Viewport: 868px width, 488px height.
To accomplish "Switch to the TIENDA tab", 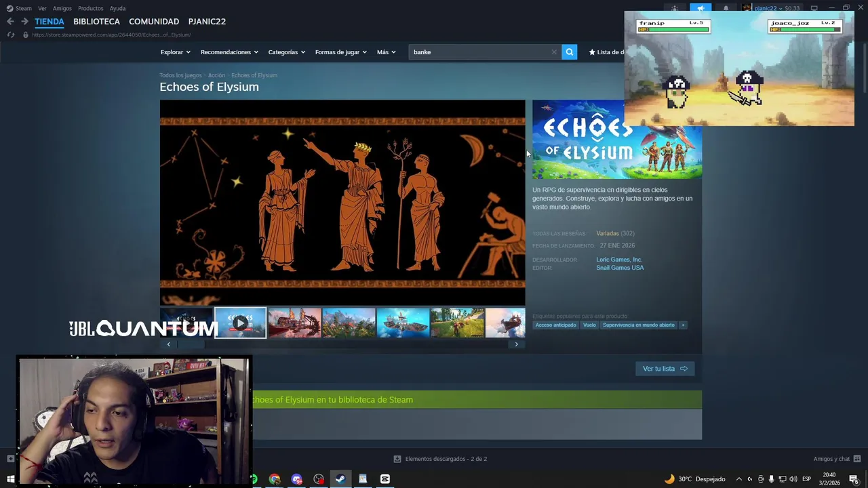I will coord(50,22).
